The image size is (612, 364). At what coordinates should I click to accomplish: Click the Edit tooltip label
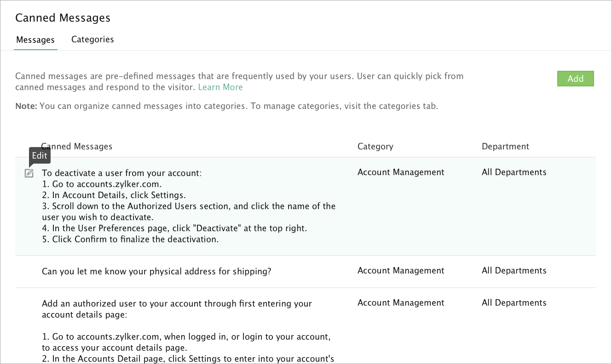(x=40, y=156)
